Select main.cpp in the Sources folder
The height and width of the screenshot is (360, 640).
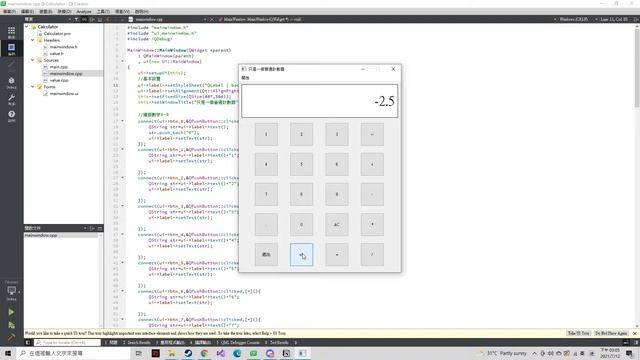pyautogui.click(x=58, y=67)
